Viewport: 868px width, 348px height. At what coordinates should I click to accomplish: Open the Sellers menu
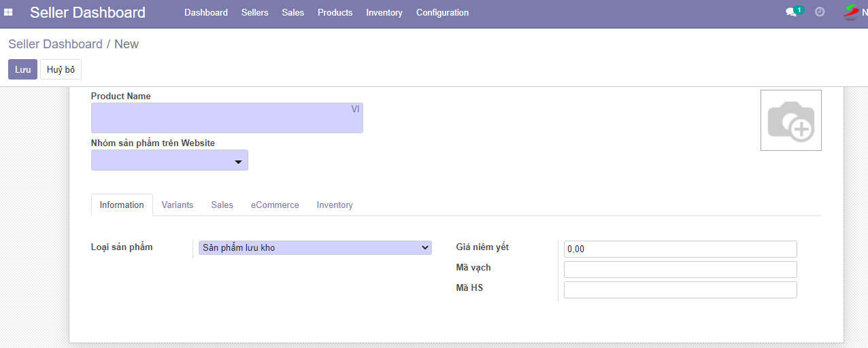click(254, 13)
